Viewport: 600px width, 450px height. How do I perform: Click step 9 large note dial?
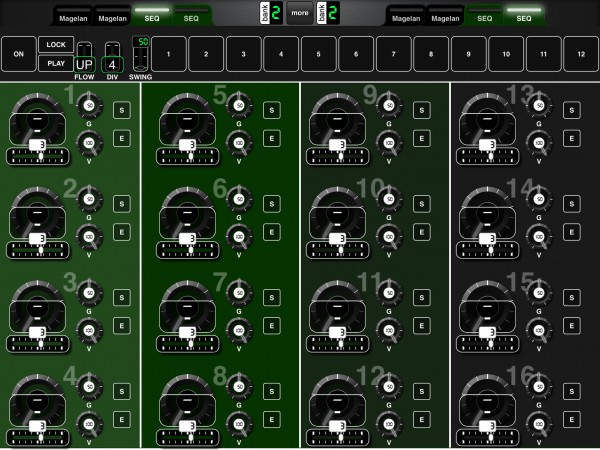pos(337,119)
